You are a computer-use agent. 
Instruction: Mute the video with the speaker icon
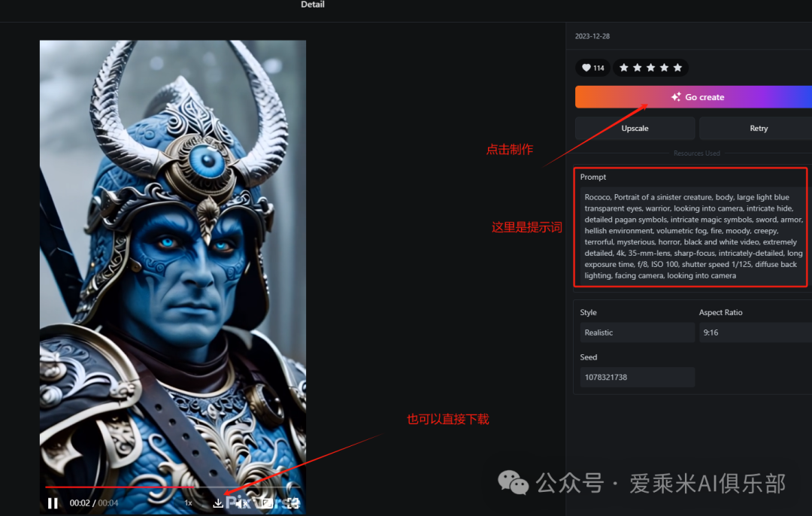(243, 502)
